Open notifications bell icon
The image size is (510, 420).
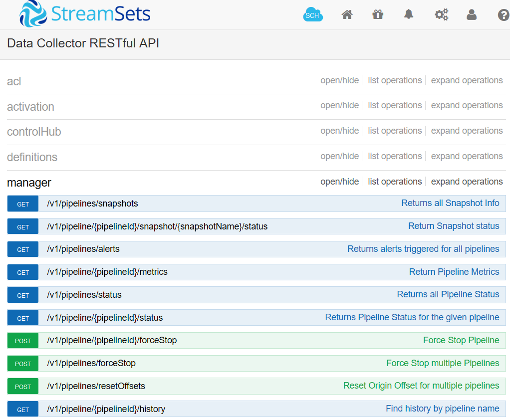[x=409, y=14]
